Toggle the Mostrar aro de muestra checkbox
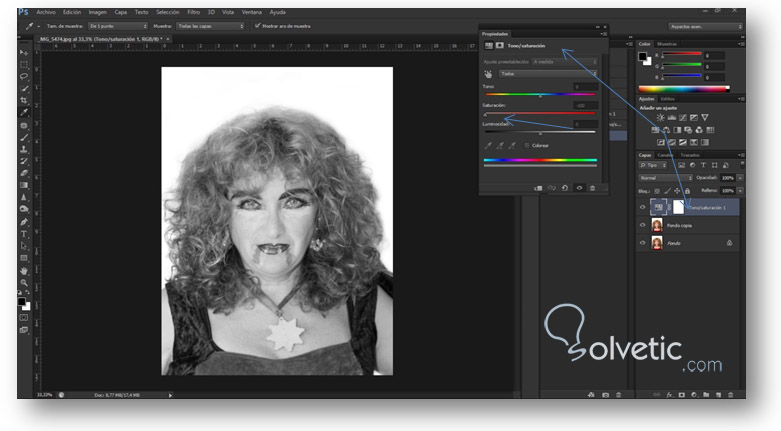781x431 pixels. [258, 26]
